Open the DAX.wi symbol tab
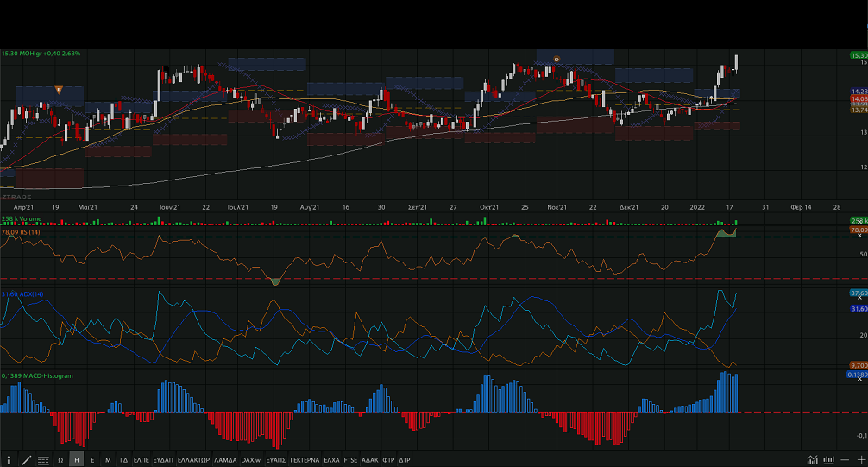Viewport: 868px width, 467px height. (x=252, y=460)
